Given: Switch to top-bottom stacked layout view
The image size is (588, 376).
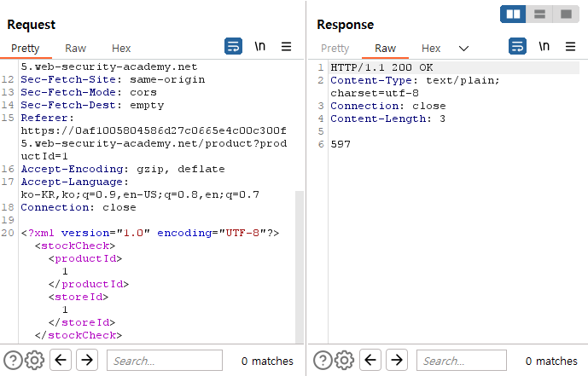Looking at the screenshot, I should tap(539, 14).
